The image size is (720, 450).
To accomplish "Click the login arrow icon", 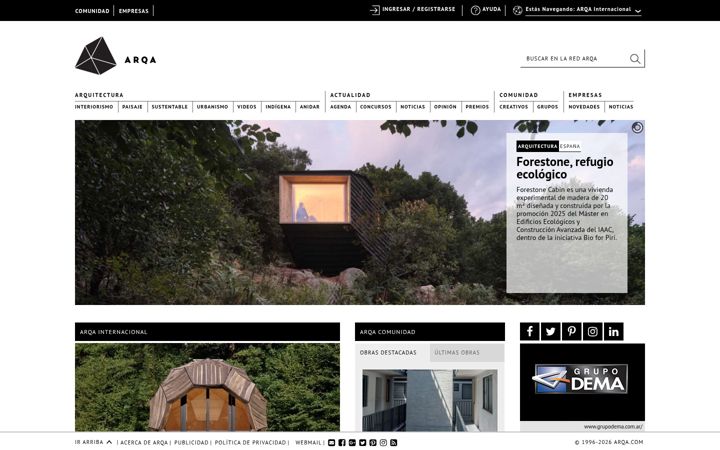I will [375, 10].
